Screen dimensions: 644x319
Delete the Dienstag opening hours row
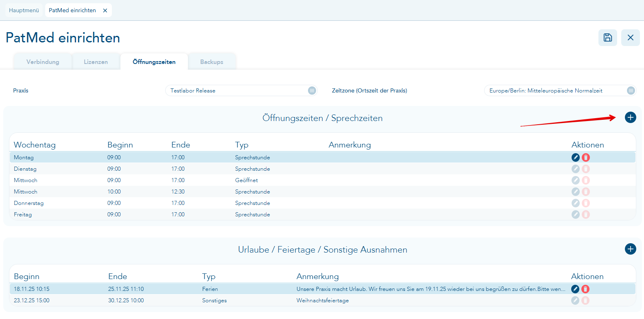[x=586, y=169]
